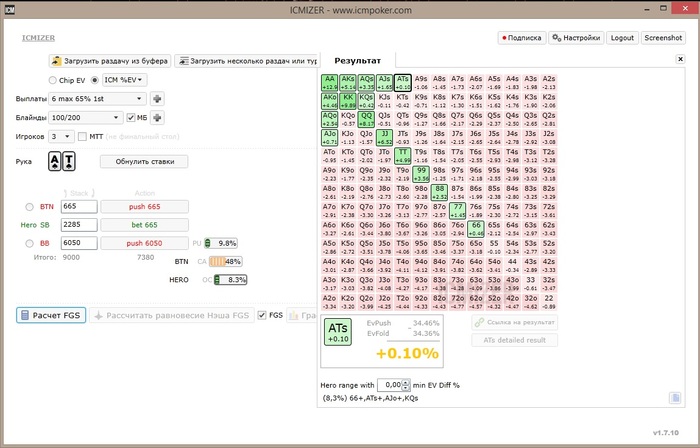700x448 pixels.
Task: Edit the BB stack field 6050
Action: point(79,243)
